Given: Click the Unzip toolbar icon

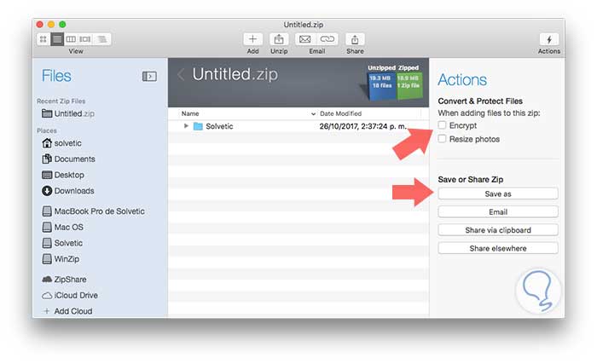Looking at the screenshot, I should pos(279,39).
